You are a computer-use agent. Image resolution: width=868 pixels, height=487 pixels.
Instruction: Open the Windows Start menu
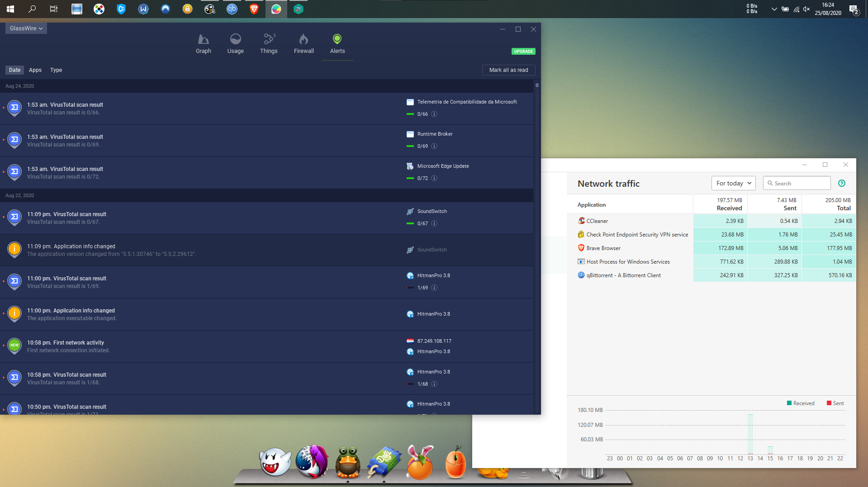(x=10, y=9)
